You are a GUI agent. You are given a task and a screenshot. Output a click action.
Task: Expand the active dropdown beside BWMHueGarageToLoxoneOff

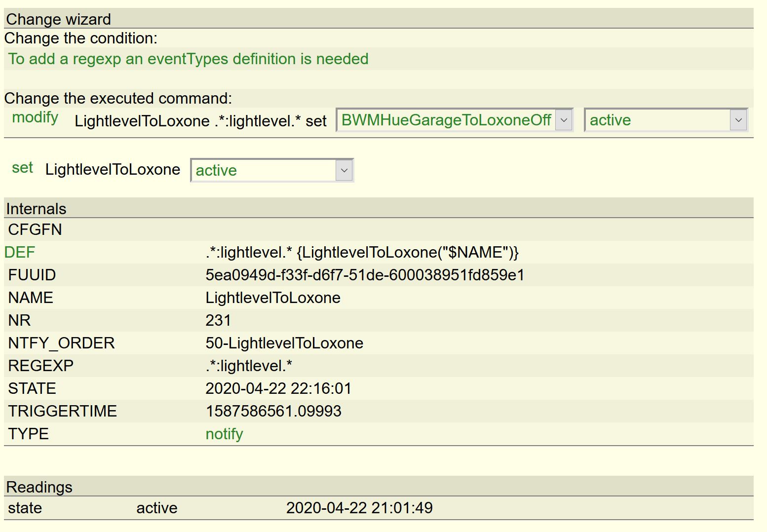666,120
